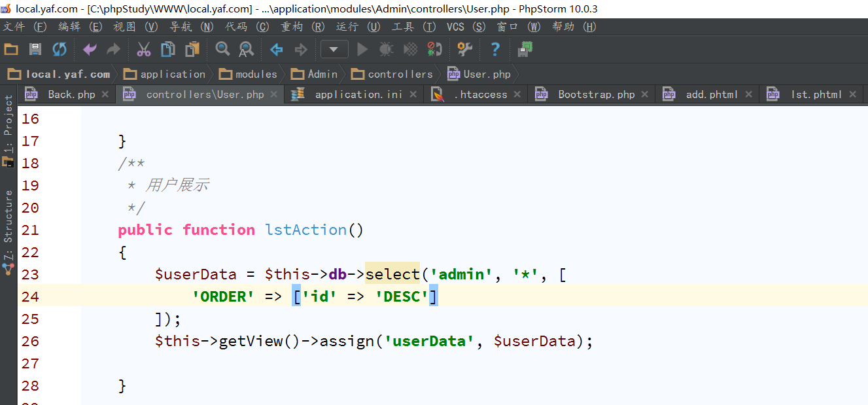This screenshot has height=405, width=868.
Task: Close the application.ini tab
Action: click(x=413, y=94)
